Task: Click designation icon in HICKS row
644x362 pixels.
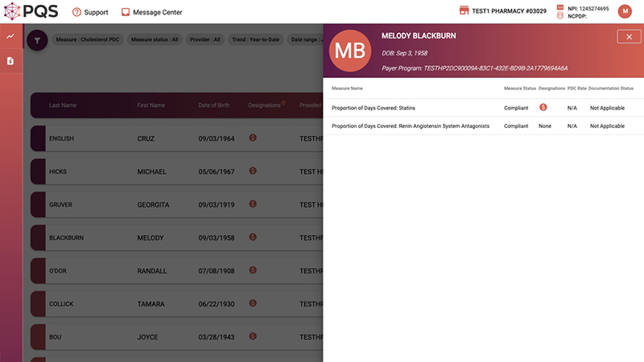Action: tap(253, 171)
